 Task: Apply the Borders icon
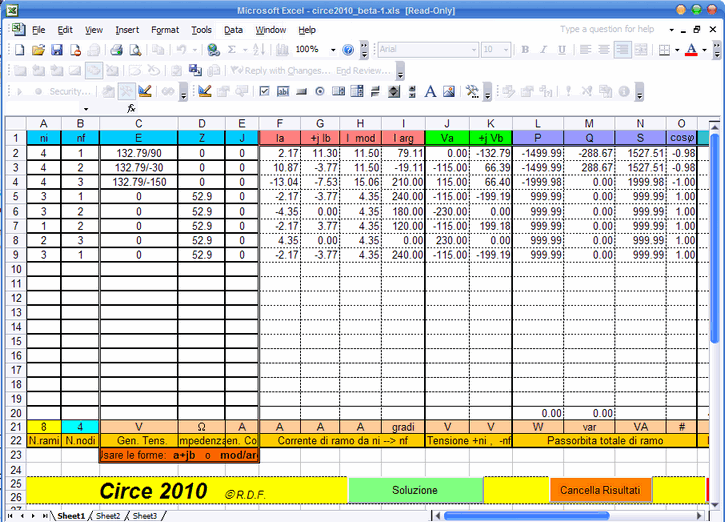(664, 49)
